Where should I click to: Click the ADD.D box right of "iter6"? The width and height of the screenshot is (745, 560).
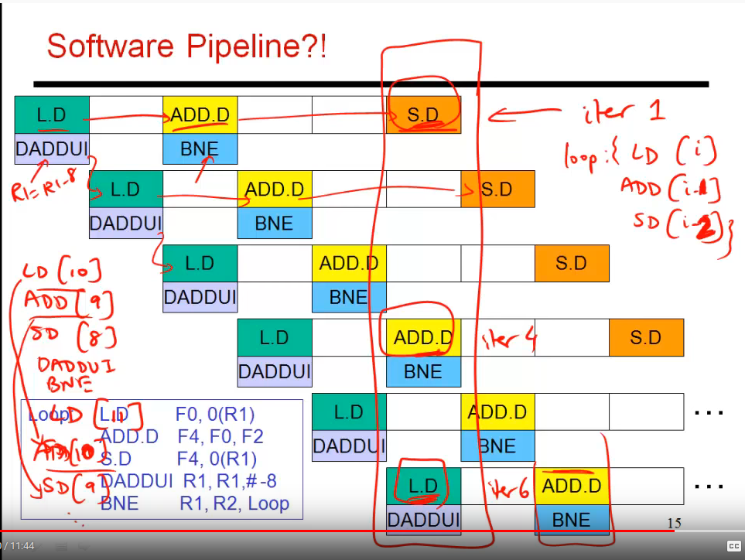point(571,486)
